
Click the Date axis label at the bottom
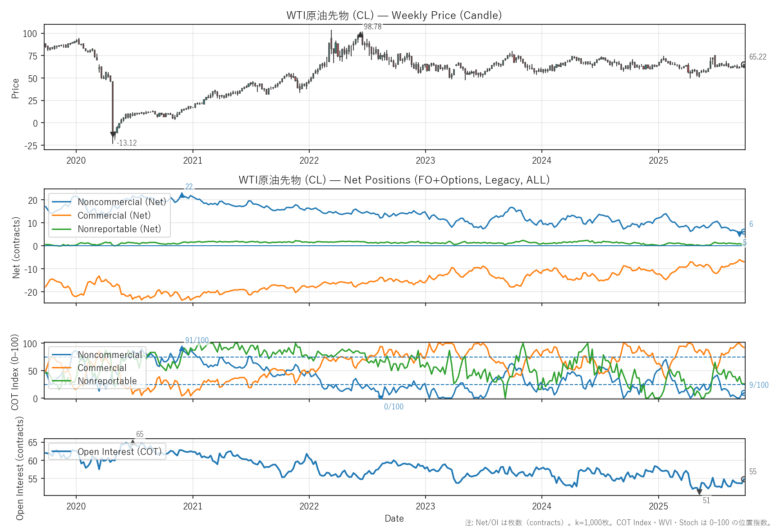coord(394,518)
